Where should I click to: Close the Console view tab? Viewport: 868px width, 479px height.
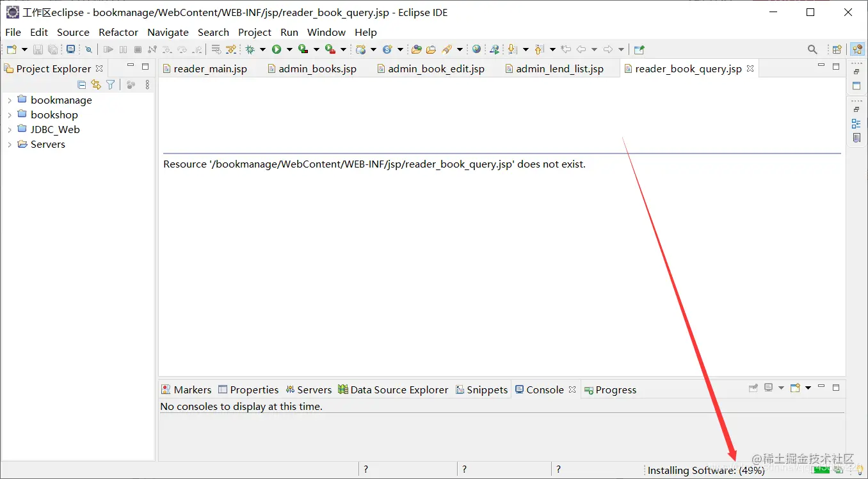pyautogui.click(x=572, y=389)
